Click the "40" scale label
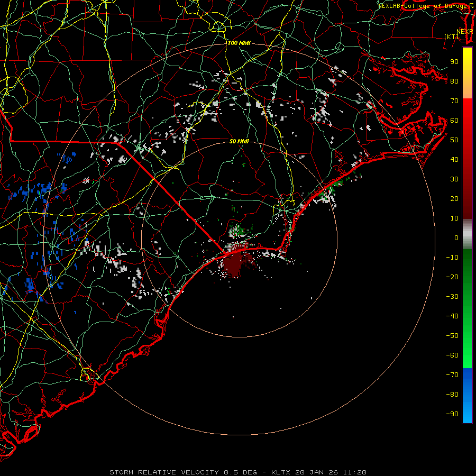Image resolution: width=476 pixels, height=476 pixels. click(454, 159)
